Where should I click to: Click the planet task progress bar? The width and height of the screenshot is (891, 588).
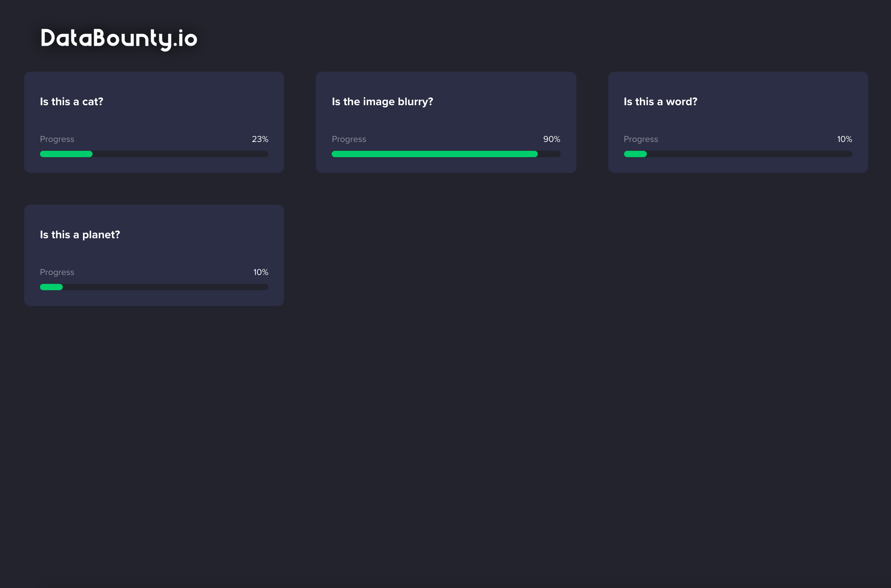click(154, 287)
